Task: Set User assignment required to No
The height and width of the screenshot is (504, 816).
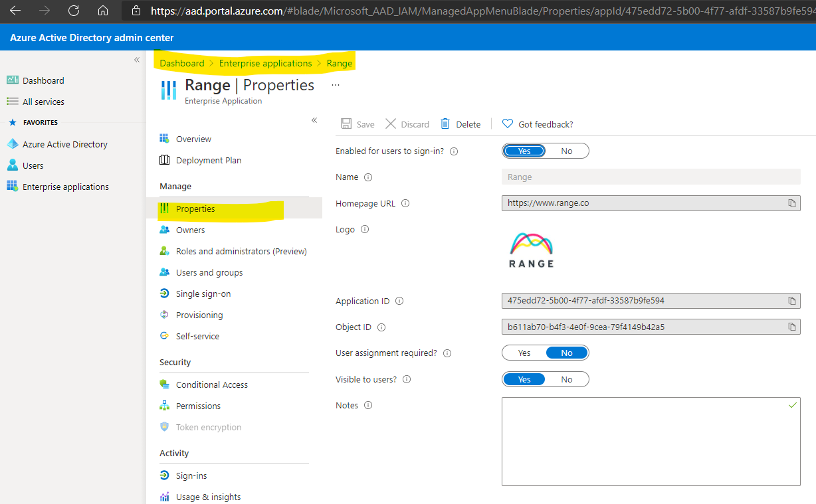Action: coord(567,353)
